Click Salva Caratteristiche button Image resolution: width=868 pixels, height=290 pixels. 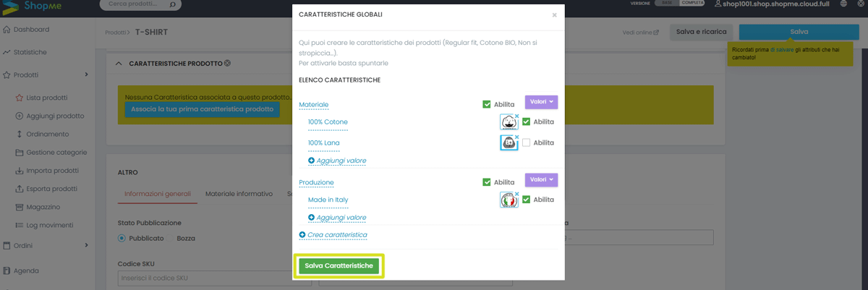tap(339, 266)
